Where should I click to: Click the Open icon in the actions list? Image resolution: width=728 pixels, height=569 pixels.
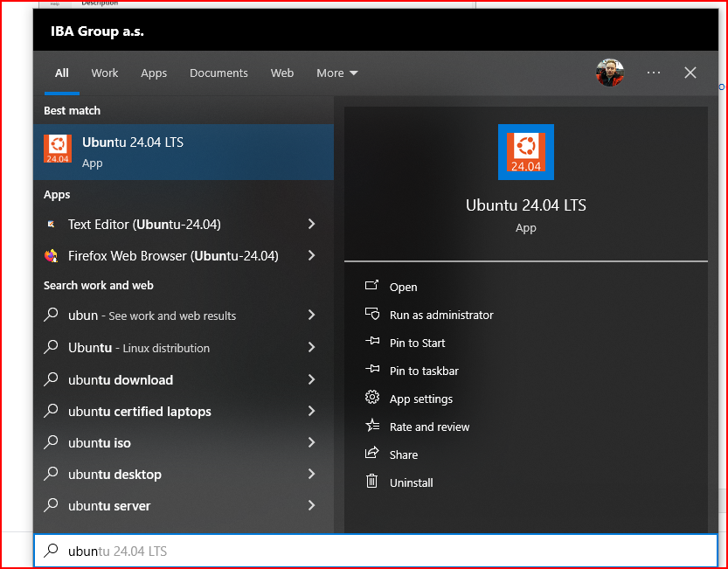click(372, 286)
